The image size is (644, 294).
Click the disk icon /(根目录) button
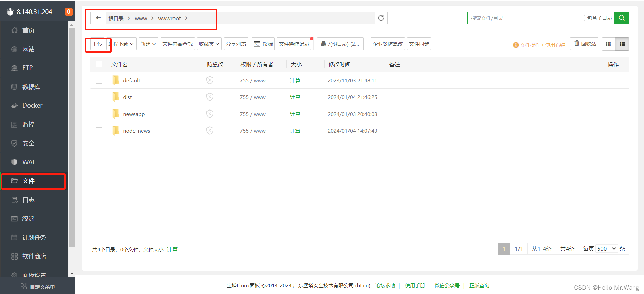(x=340, y=44)
